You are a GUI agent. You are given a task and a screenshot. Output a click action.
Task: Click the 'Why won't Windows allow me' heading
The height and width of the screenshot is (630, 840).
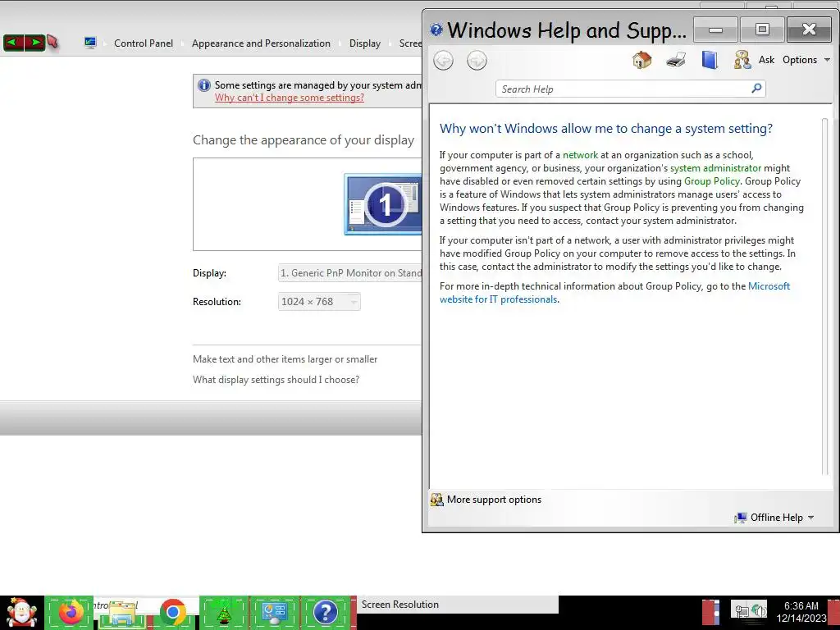[x=606, y=129]
